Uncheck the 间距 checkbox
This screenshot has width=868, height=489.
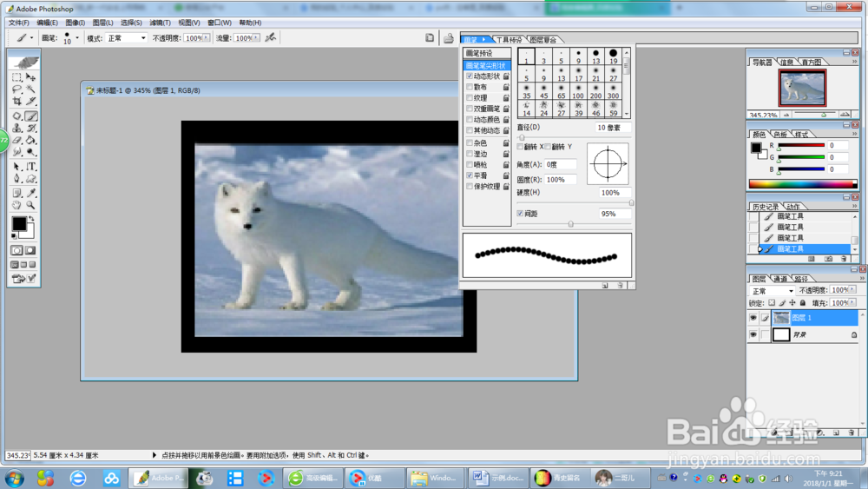520,213
